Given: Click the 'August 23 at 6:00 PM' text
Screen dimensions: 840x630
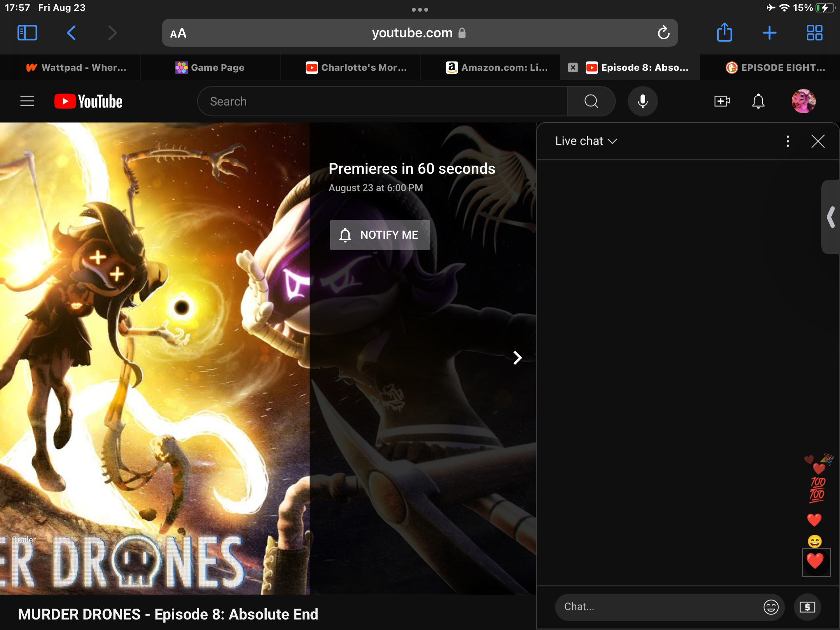Looking at the screenshot, I should [x=376, y=188].
